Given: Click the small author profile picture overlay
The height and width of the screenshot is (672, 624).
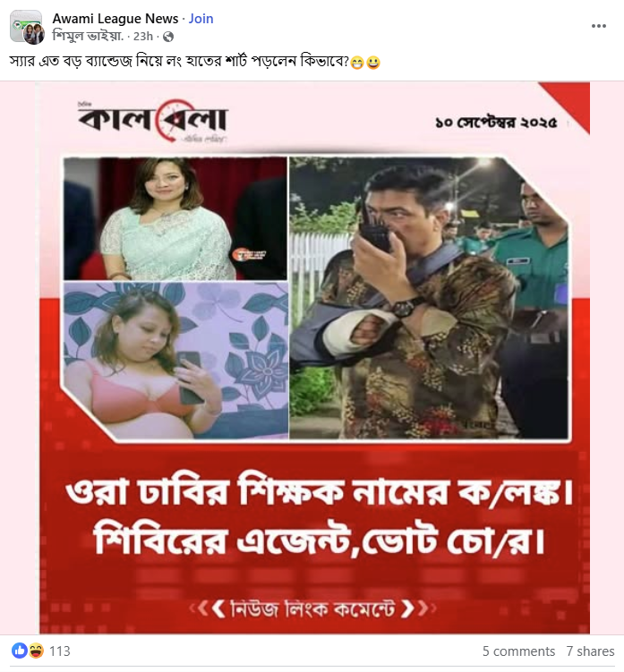Looking at the screenshot, I should (34, 34).
